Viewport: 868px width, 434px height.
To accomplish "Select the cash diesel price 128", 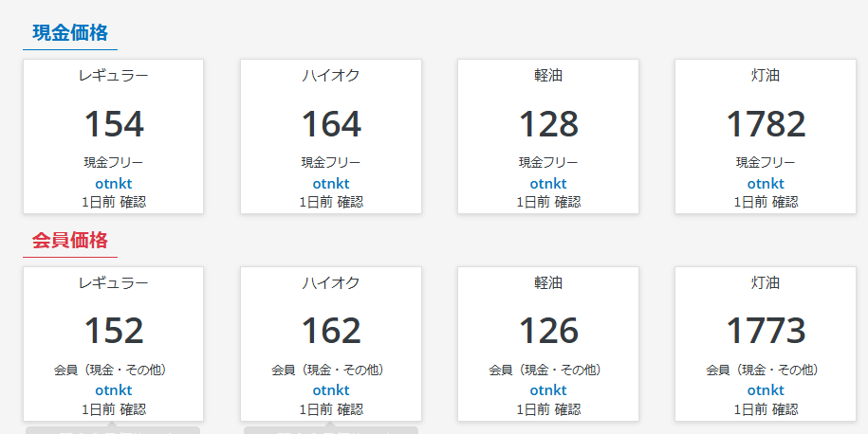I will click(547, 124).
